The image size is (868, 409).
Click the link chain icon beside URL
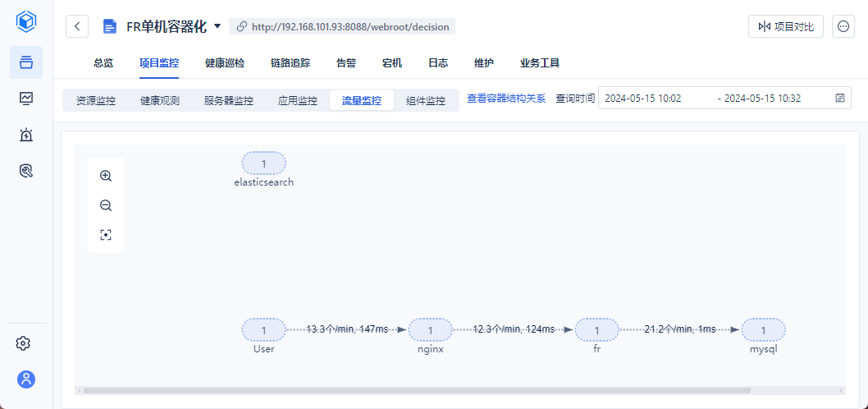point(241,26)
